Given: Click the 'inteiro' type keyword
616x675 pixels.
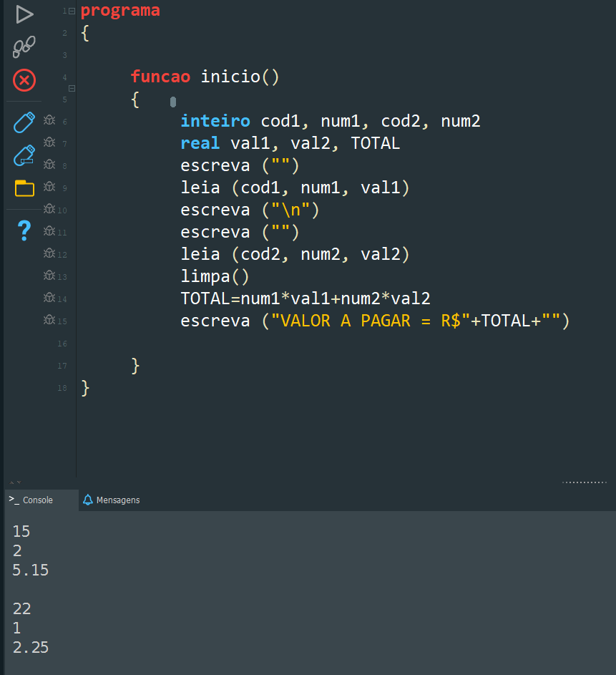Looking at the screenshot, I should 215,121.
